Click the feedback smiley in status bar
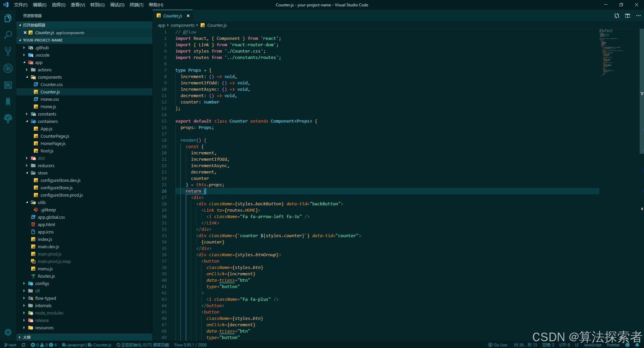This screenshot has height=348, width=644. coord(628,345)
